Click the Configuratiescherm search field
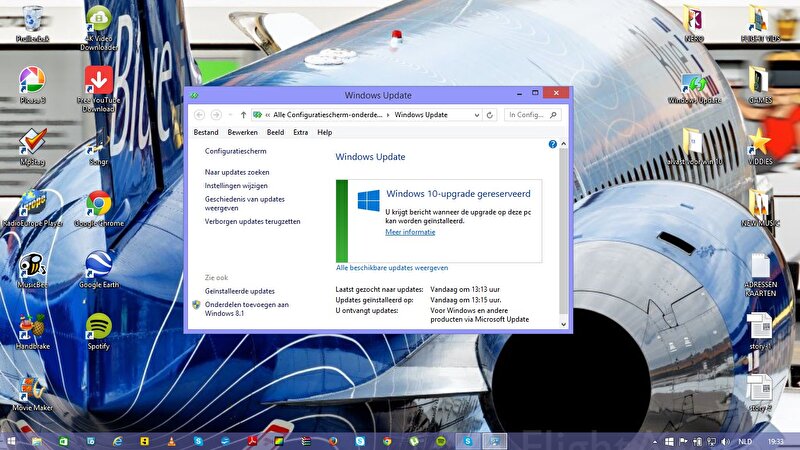The image size is (800, 450). 529,115
